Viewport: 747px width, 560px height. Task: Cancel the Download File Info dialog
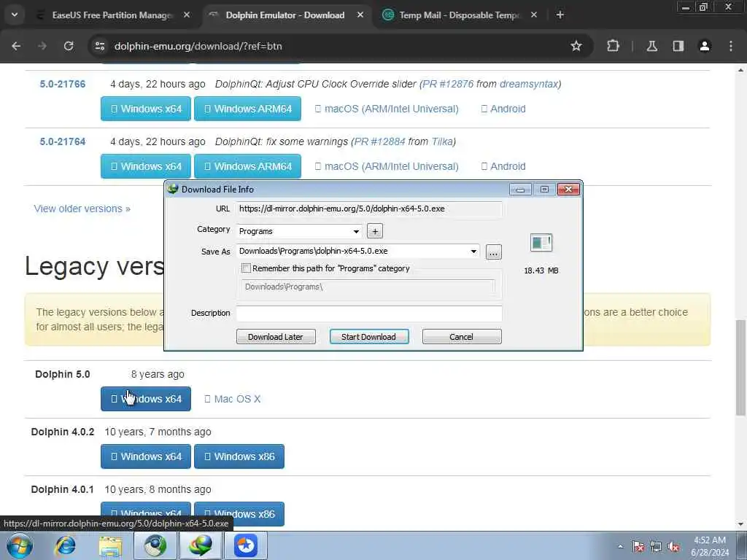point(461,337)
